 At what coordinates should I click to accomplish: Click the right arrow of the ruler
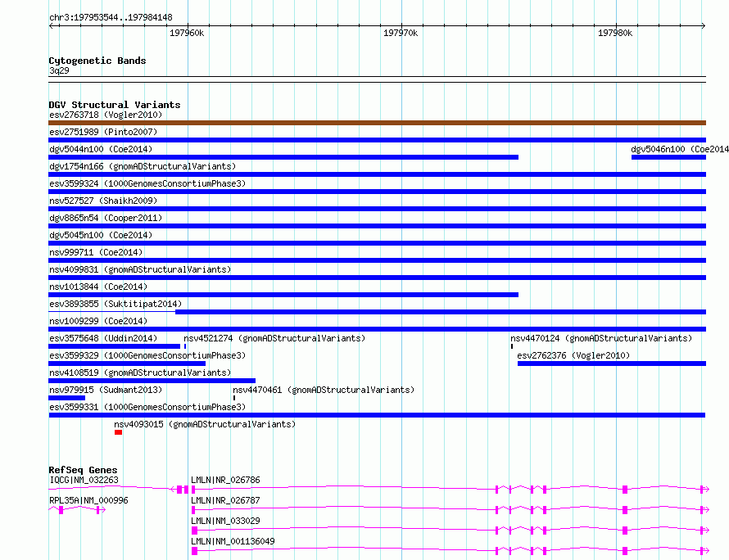click(x=703, y=26)
